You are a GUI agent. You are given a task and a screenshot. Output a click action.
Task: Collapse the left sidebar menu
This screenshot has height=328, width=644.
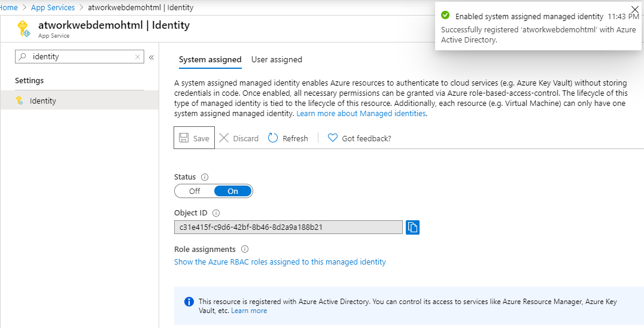pos(151,57)
